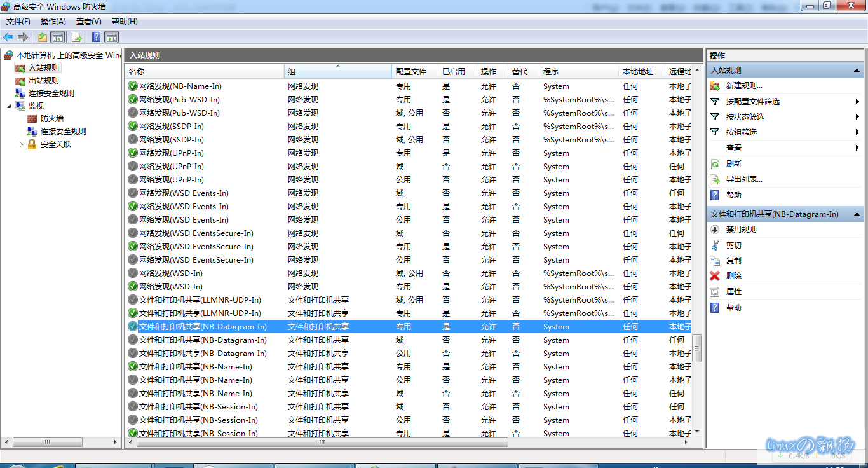Click the 新建规则 icon in actions pane
This screenshot has width=868, height=468.
[x=715, y=86]
